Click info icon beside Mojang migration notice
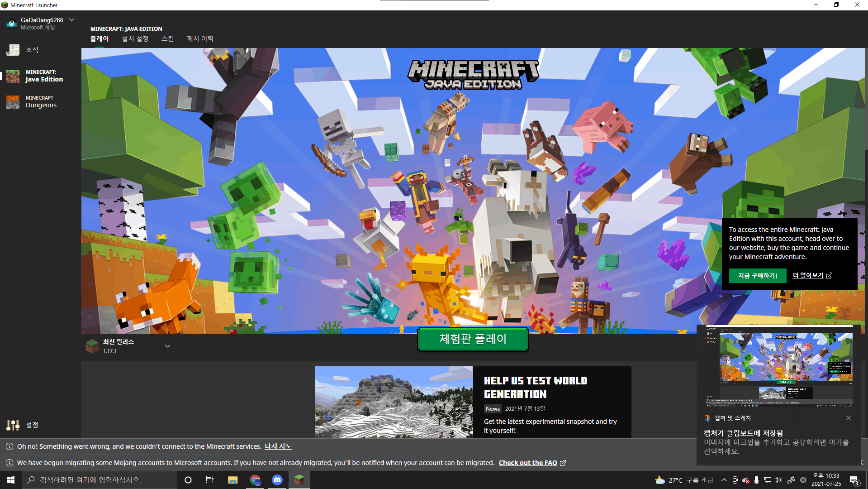The image size is (868, 489). coord(9,463)
